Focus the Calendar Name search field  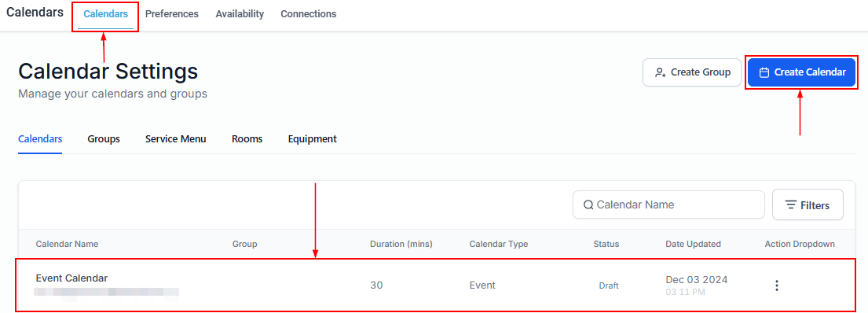pos(668,204)
